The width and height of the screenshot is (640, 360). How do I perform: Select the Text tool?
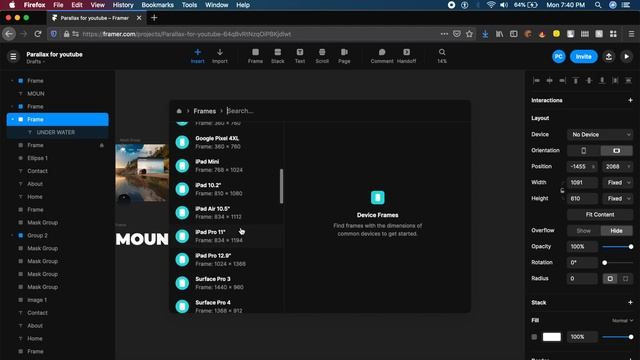[x=300, y=56]
